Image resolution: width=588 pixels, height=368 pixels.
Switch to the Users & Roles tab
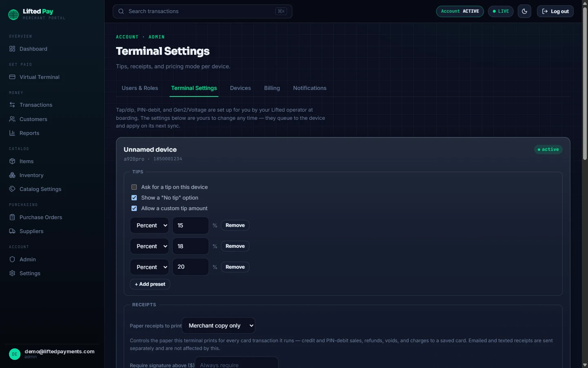point(140,88)
